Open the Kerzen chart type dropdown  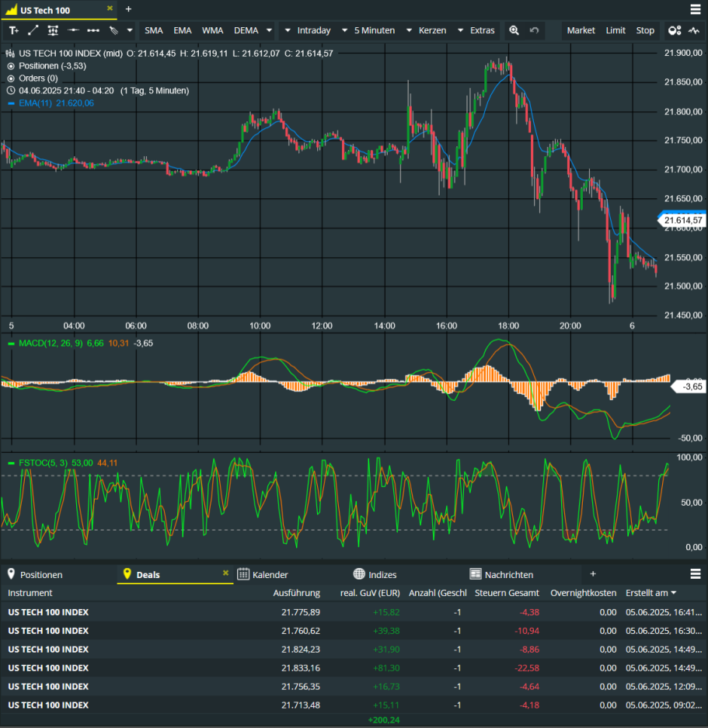click(426, 30)
